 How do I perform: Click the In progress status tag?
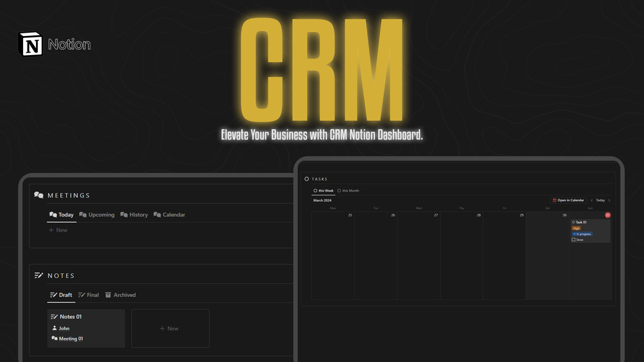tap(582, 234)
